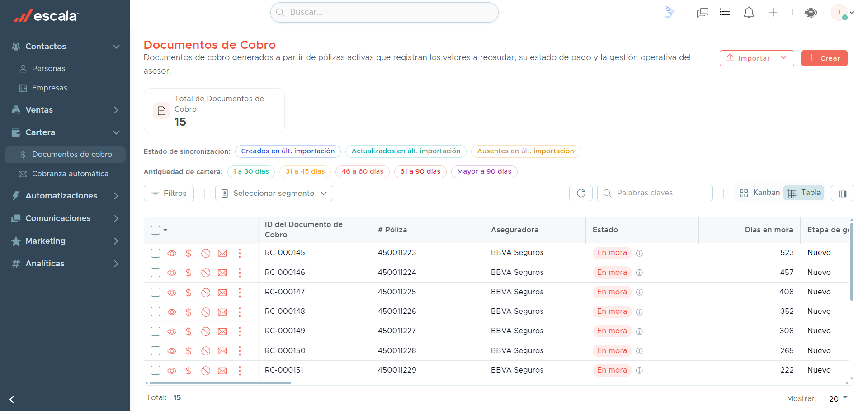Send email for RC-000148 via envelope icon
The height and width of the screenshot is (411, 868).
point(222,312)
